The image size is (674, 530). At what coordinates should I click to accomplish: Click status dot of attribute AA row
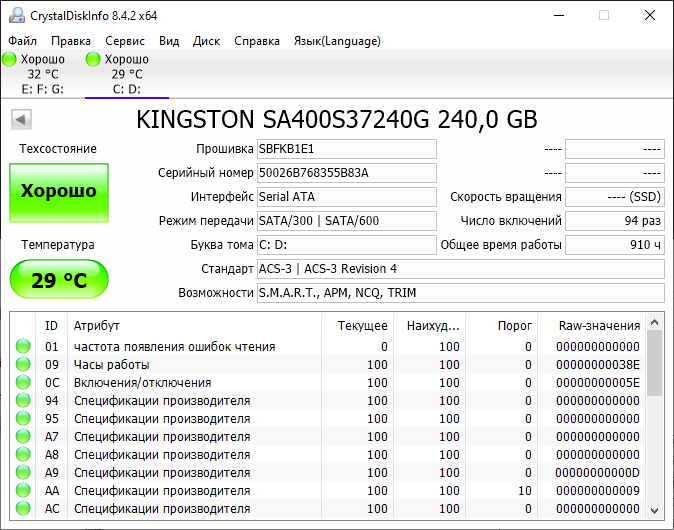tap(23, 491)
